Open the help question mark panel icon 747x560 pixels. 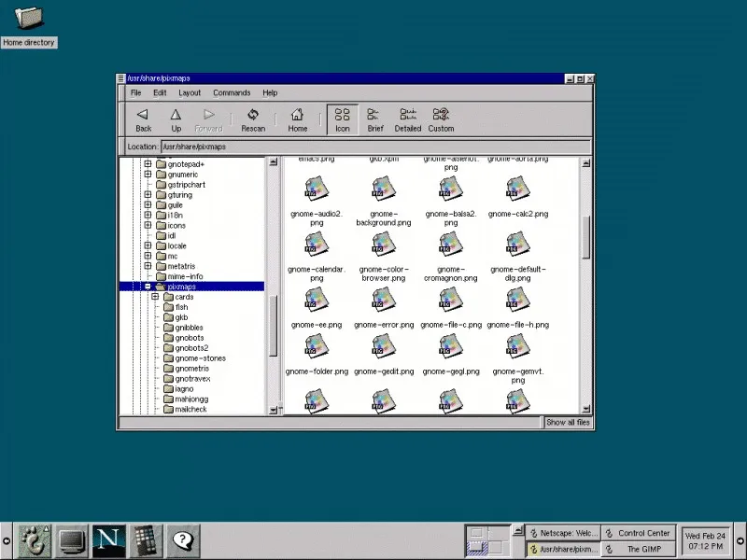pyautogui.click(x=182, y=539)
